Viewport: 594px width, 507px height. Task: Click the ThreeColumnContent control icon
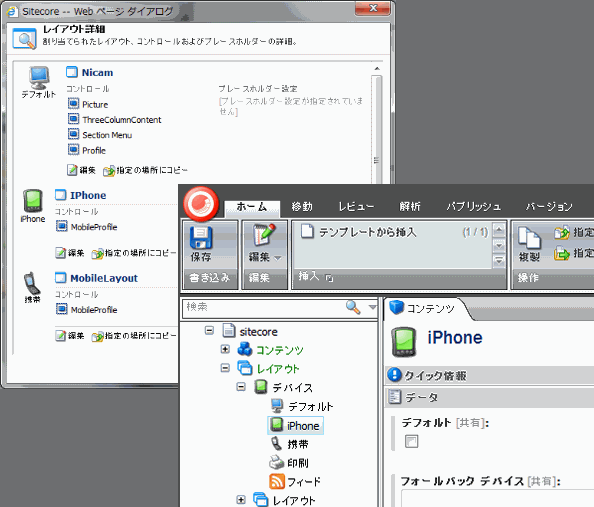coord(73,119)
